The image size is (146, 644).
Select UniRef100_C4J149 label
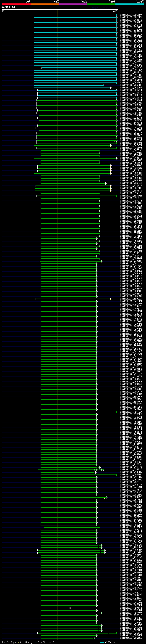[x=131, y=158]
